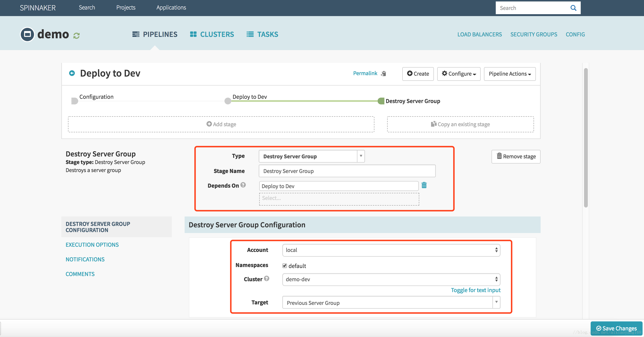Click the Add stage button
This screenshot has height=337, width=644.
pyautogui.click(x=221, y=124)
